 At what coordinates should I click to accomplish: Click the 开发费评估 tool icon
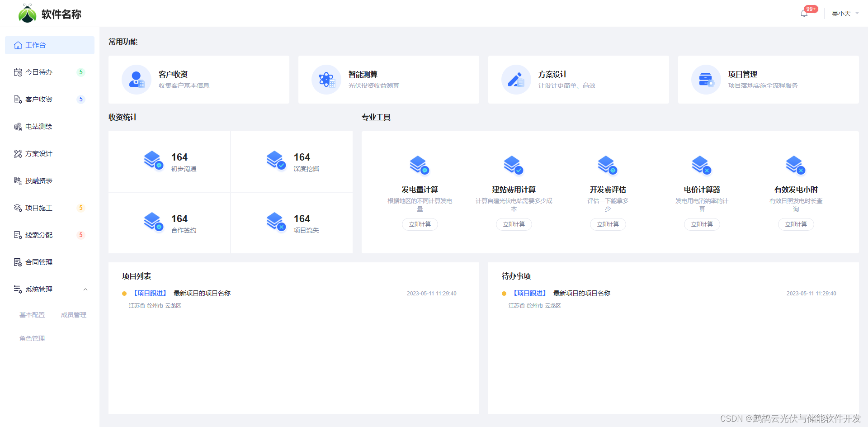(x=608, y=165)
